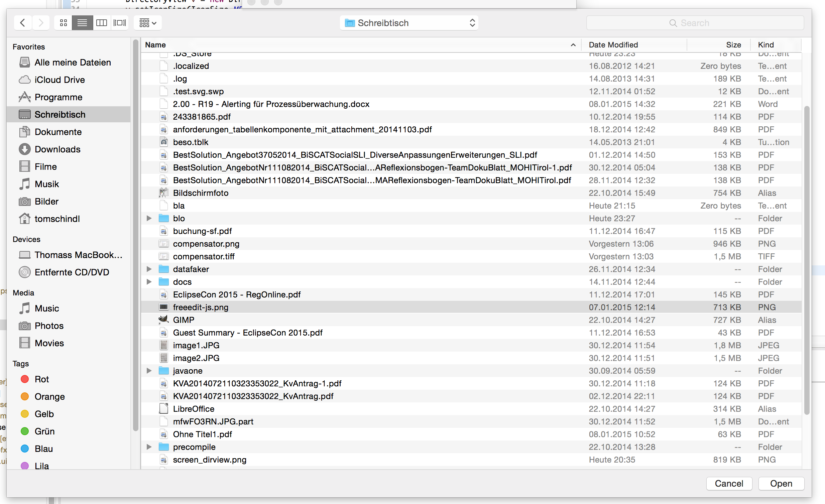Open Musik in sidebar
The height and width of the screenshot is (504, 825).
click(69, 184)
